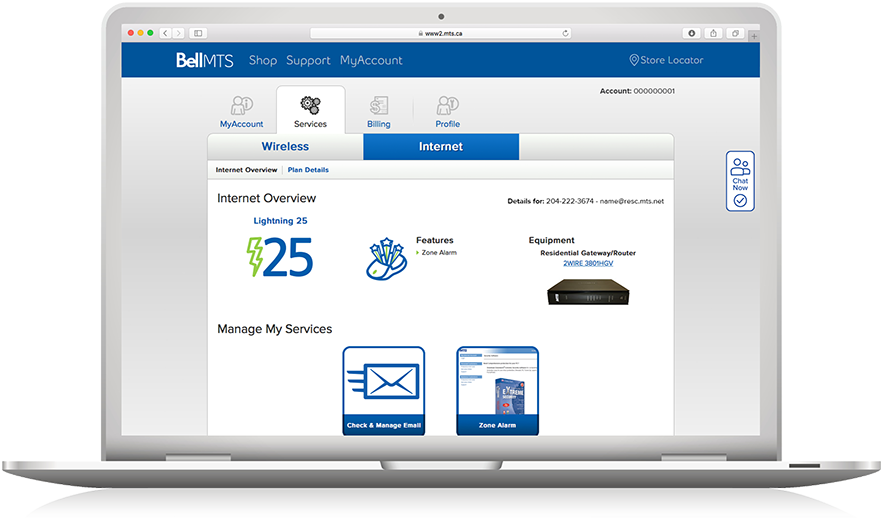Click the account number 000000001

click(x=654, y=91)
